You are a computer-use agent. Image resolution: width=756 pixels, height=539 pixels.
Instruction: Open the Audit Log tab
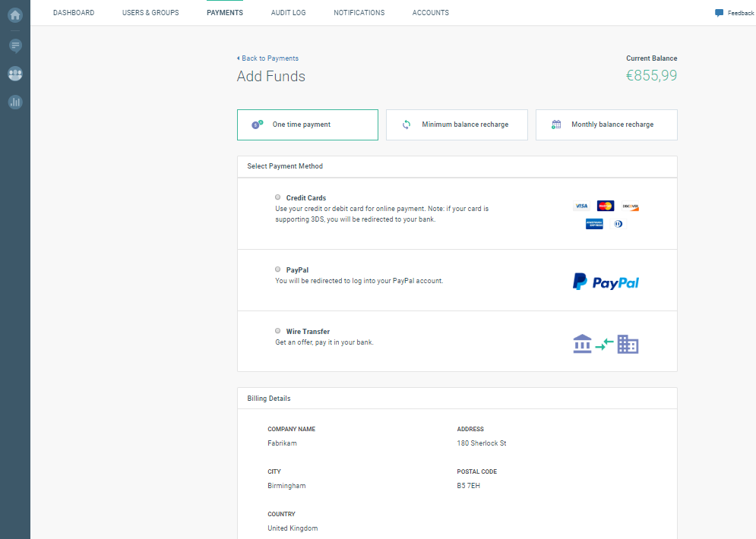pyautogui.click(x=288, y=12)
